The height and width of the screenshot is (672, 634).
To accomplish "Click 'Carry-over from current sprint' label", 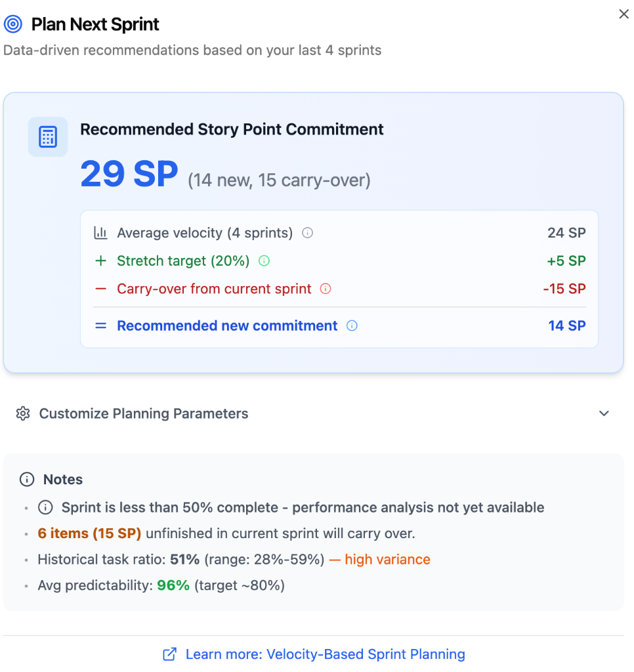I will coord(214,289).
